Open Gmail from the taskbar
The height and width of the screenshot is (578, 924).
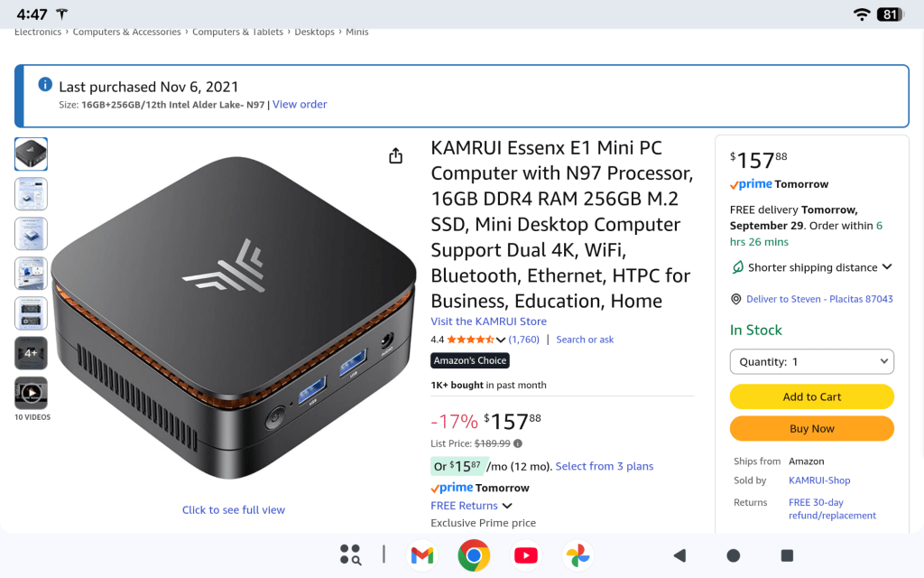pos(422,555)
